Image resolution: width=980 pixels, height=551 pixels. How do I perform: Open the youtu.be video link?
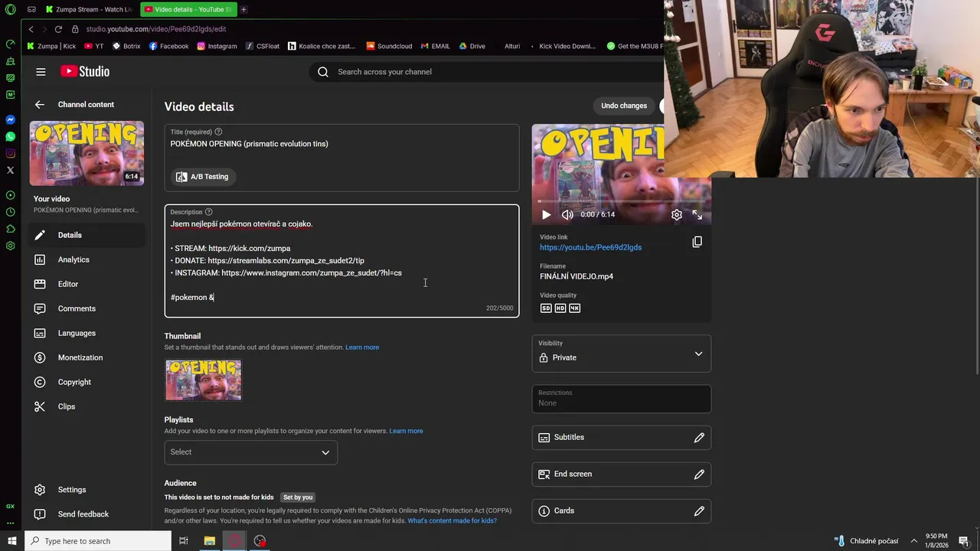(590, 247)
